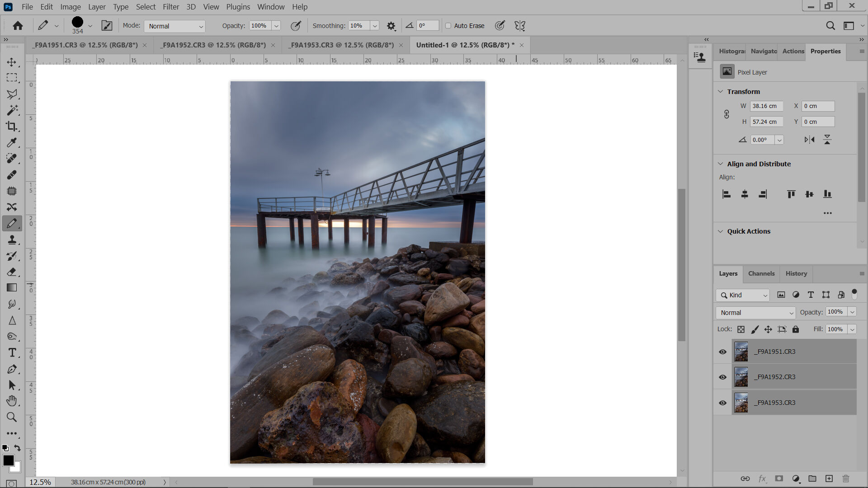Screen dimensions: 868x488
Task: Open brush Opacity dropdown arrow
Action: pos(276,26)
